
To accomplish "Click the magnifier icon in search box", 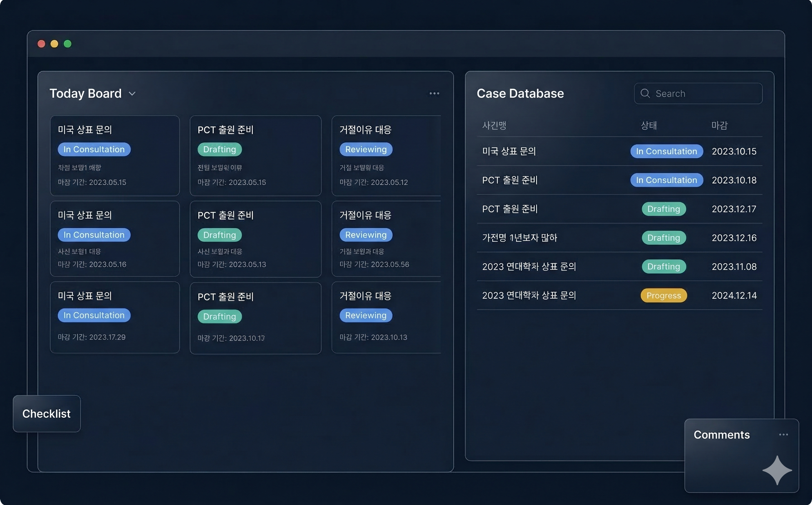I will coord(645,93).
